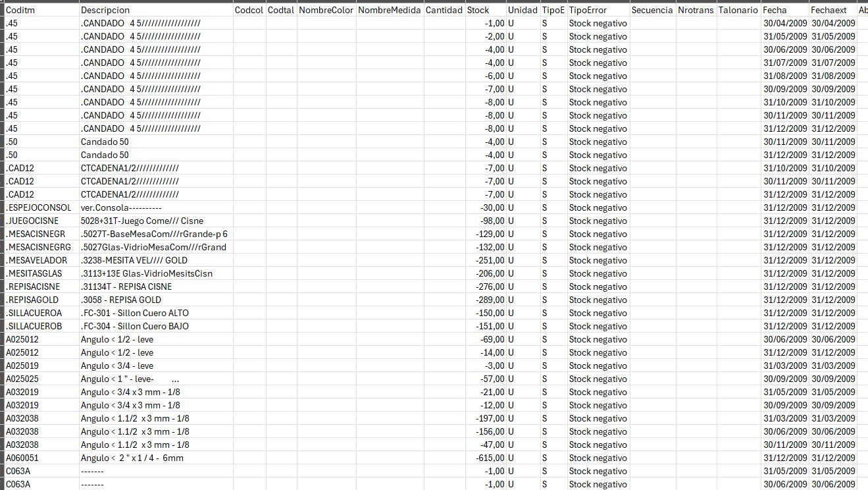Select the -289,00 stock cell
The height and width of the screenshot is (490, 868).
485,300
